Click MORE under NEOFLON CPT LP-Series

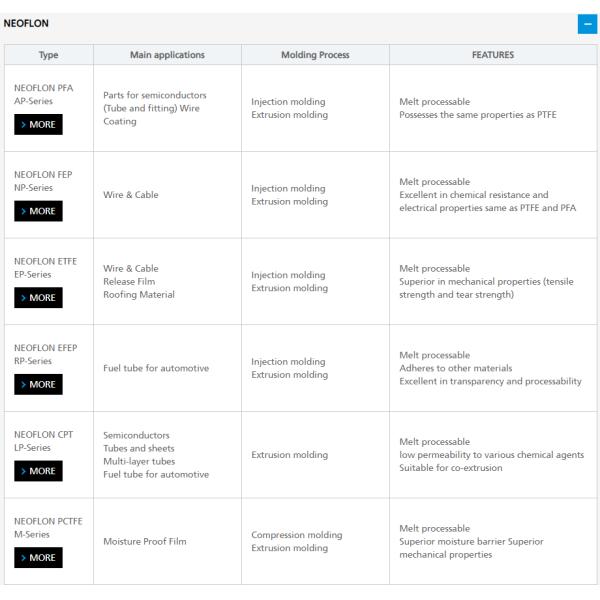point(38,471)
